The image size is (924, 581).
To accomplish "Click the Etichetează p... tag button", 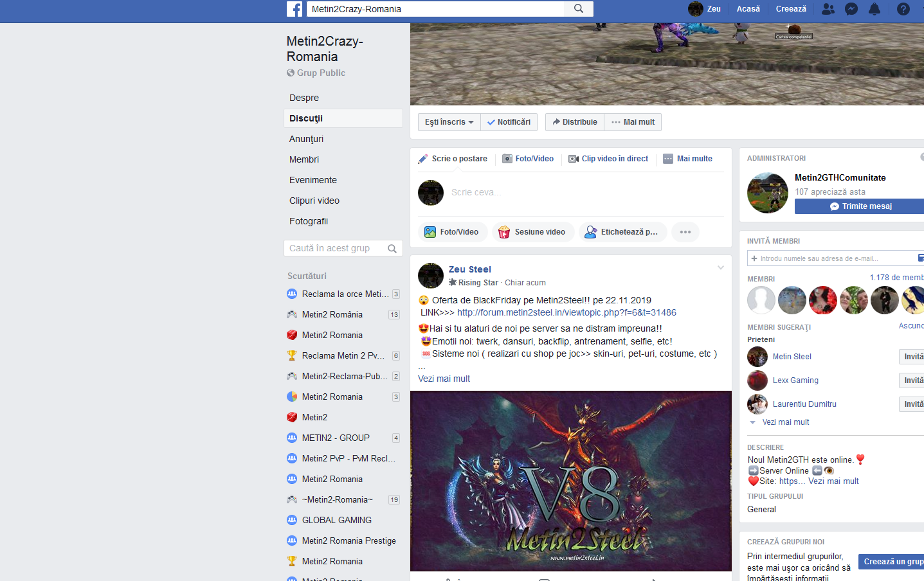I will click(x=622, y=232).
